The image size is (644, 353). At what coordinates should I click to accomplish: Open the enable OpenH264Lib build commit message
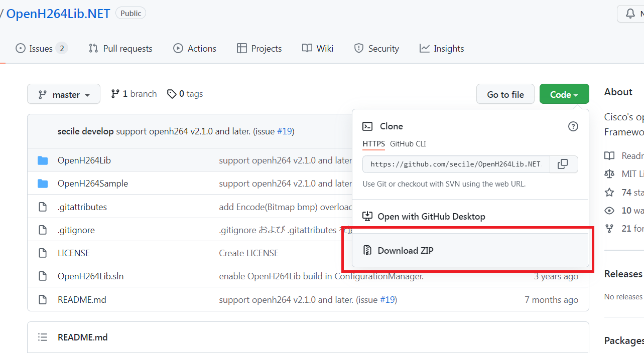coord(321,276)
